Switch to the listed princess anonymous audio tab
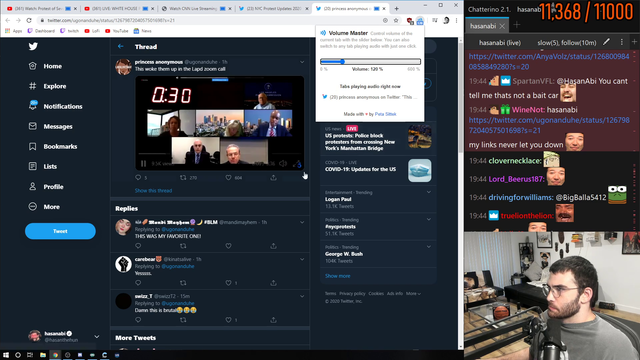The image size is (640, 360). (x=370, y=97)
